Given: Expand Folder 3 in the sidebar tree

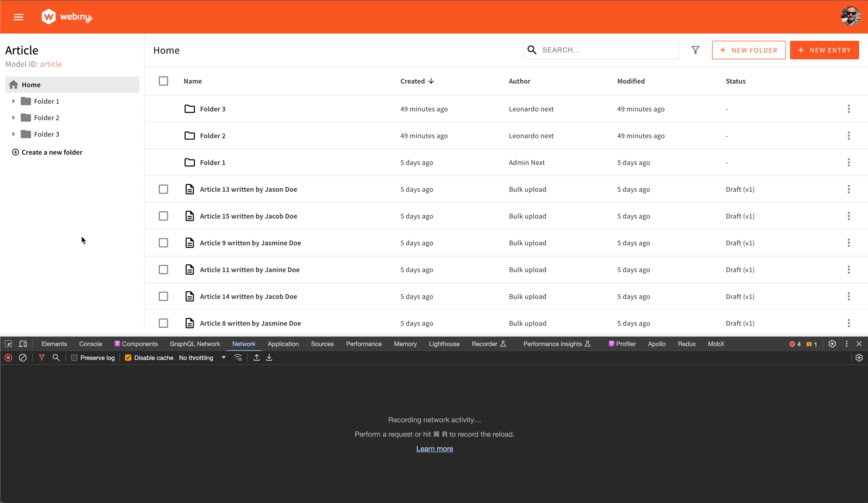Looking at the screenshot, I should pos(13,134).
